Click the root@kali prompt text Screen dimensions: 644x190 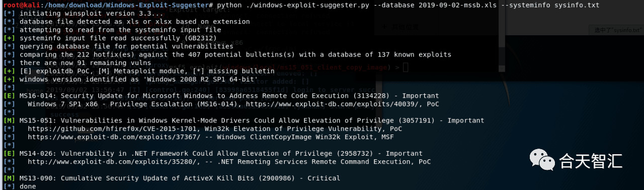[x=18, y=5]
